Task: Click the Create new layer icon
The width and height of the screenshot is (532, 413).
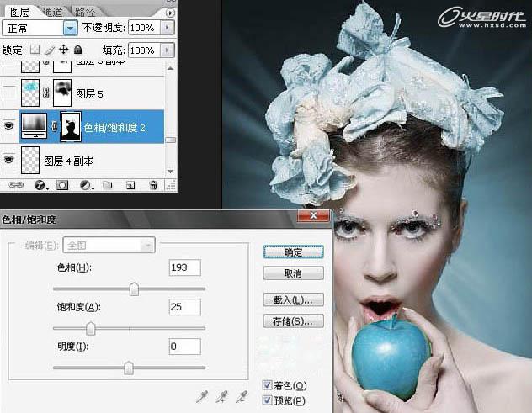Action: click(130, 185)
